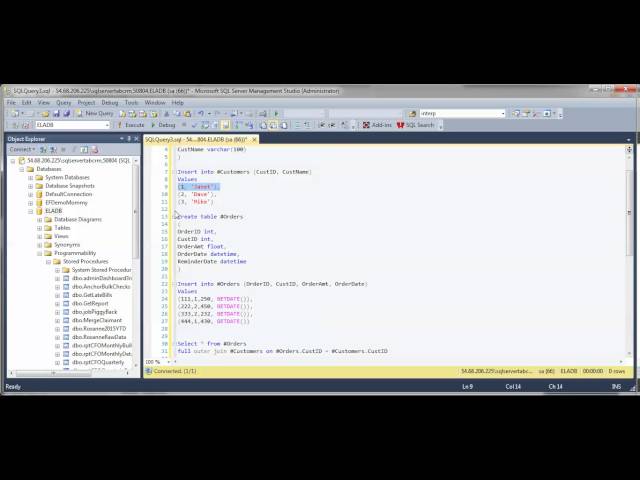Viewport: 640px width, 480px height.
Task: Expand the Tables folder
Action: pyautogui.click(x=40, y=228)
